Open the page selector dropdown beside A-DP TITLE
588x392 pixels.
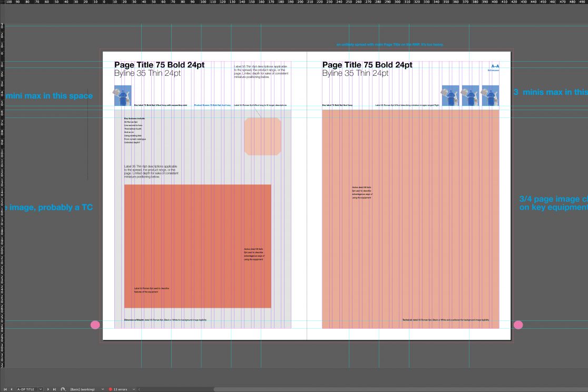pos(41,389)
